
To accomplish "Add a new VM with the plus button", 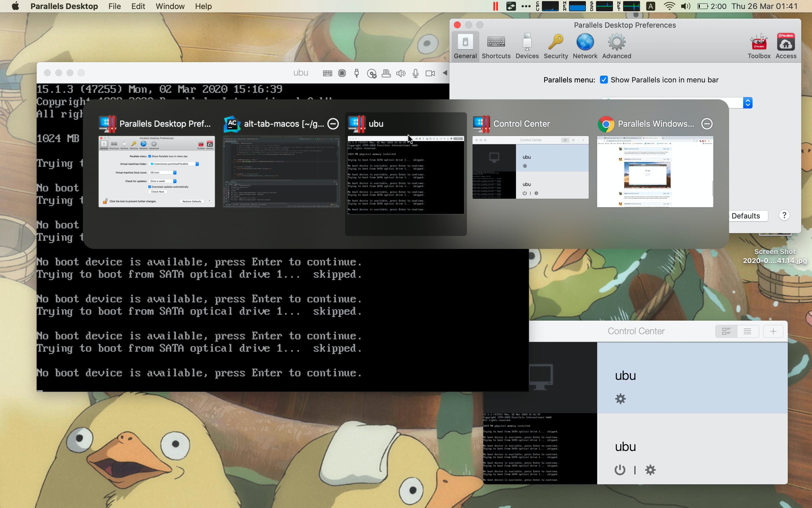I will 773,331.
